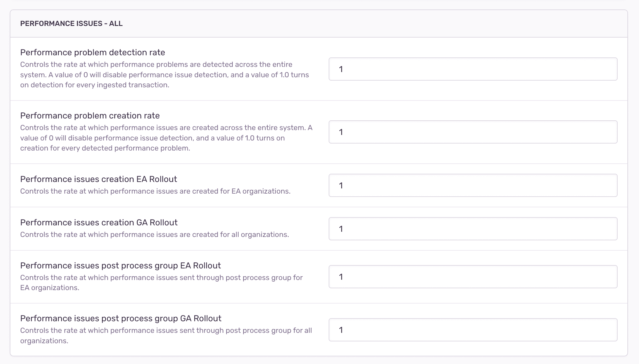Click the PERFORMANCE ISSUES - ALL section header

click(x=71, y=24)
